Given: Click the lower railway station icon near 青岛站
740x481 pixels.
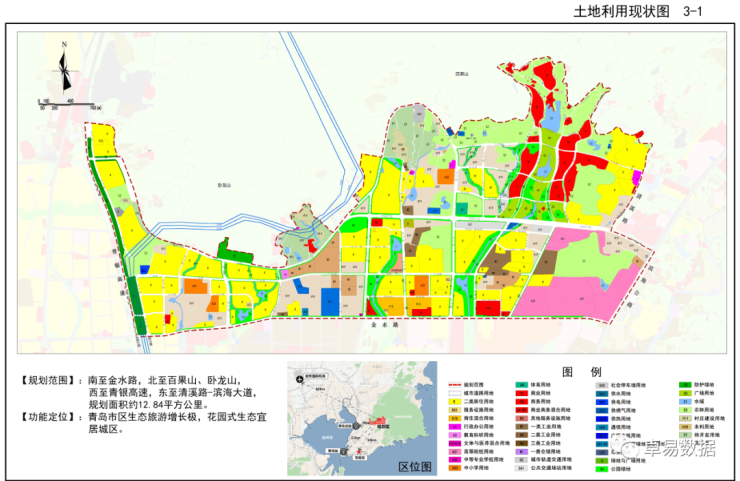Looking at the screenshot, I should [x=344, y=451].
